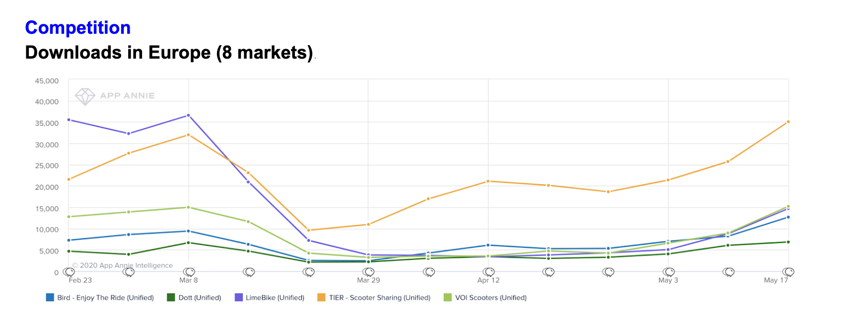The height and width of the screenshot is (318, 868).
Task: Toggle the Dott (Unified) legend series
Action: 194,298
